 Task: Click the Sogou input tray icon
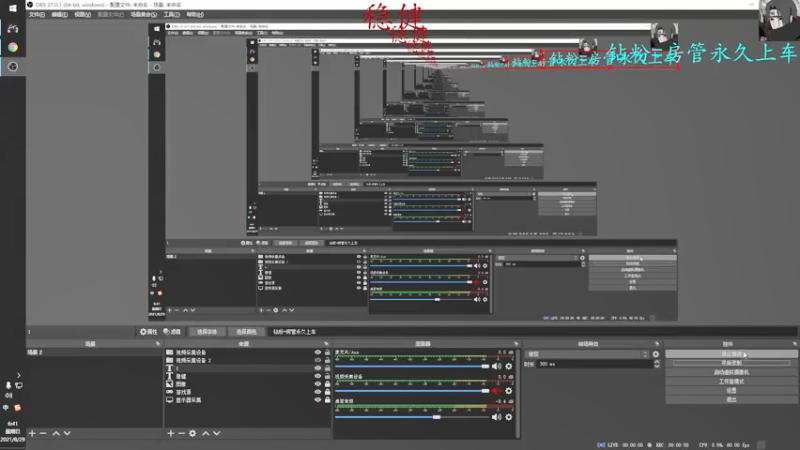pyautogui.click(x=17, y=407)
